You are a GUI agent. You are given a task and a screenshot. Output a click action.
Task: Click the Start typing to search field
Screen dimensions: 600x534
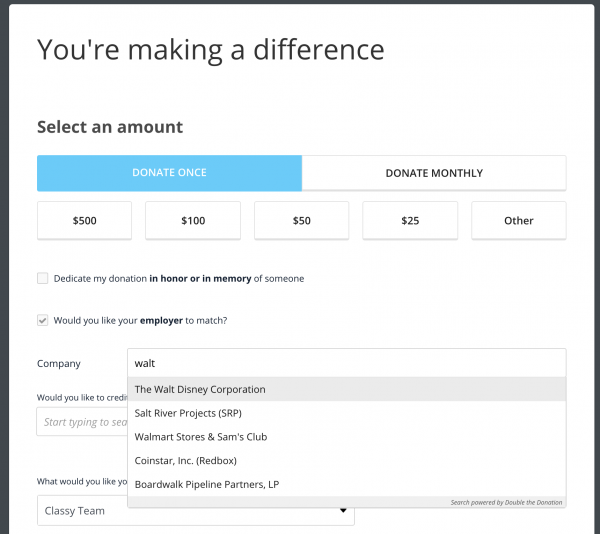[x=82, y=422]
